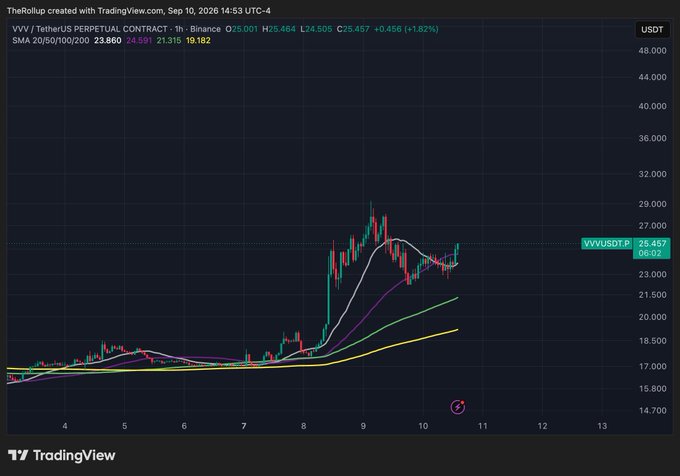This screenshot has width=680, height=476.
Task: Click the 15.800 price axis label
Action: 652,389
